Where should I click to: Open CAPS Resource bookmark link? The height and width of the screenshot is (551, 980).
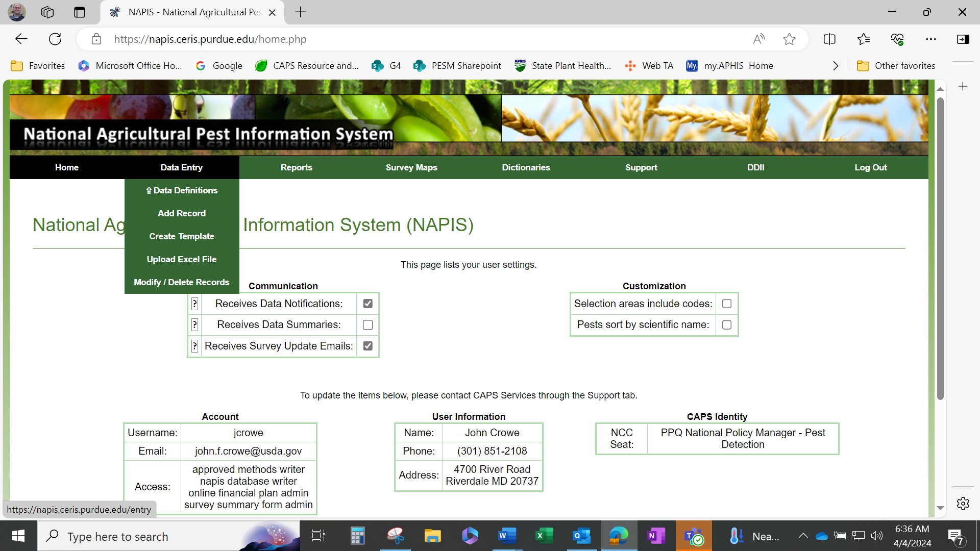pyautogui.click(x=308, y=66)
